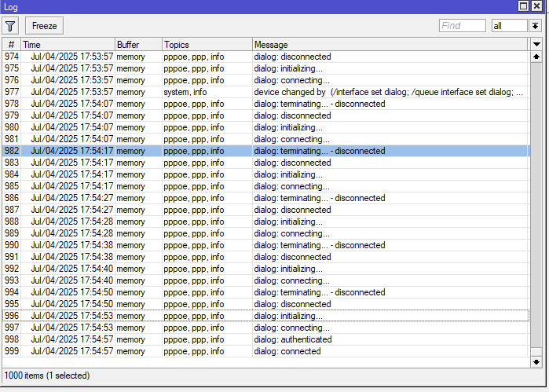Image resolution: width=549 pixels, height=392 pixels.
Task: Select log row 978 terminating message
Action: [x=265, y=104]
